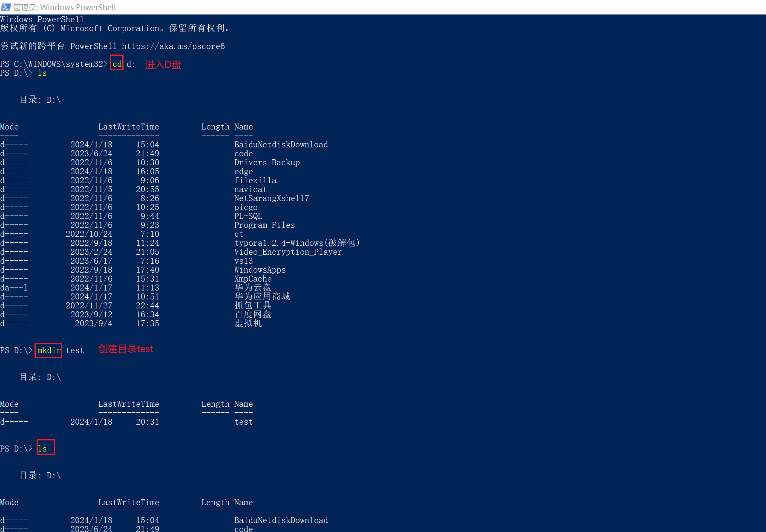This screenshot has height=532, width=766.
Task: Select the '虚拟机' folder name
Action: 248,323
